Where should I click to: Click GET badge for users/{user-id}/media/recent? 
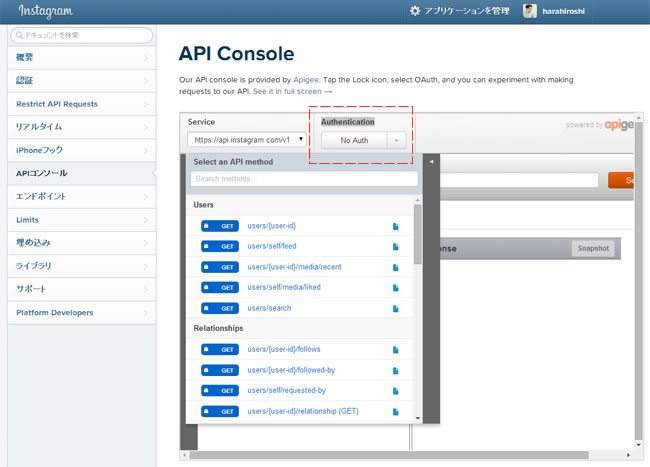coord(220,267)
